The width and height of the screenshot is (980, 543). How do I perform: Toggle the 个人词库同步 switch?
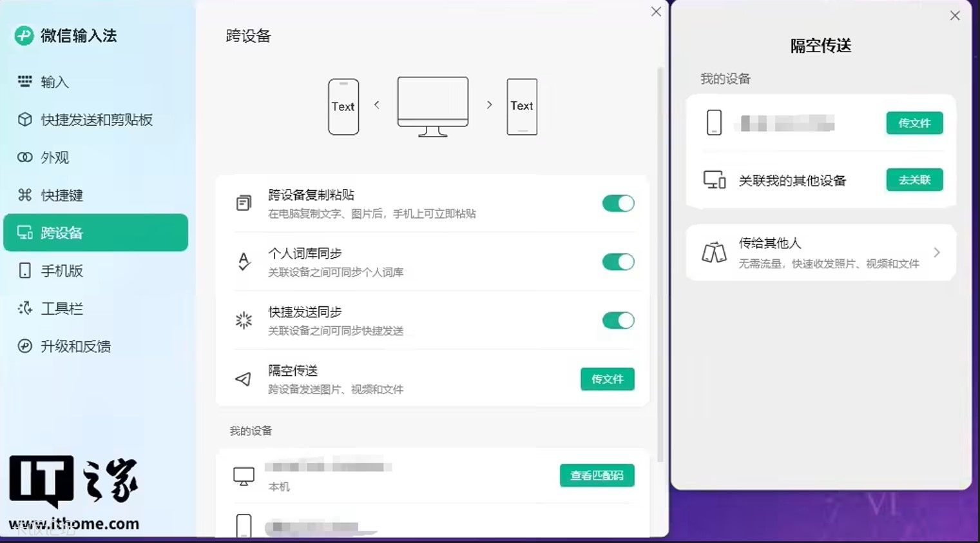618,262
